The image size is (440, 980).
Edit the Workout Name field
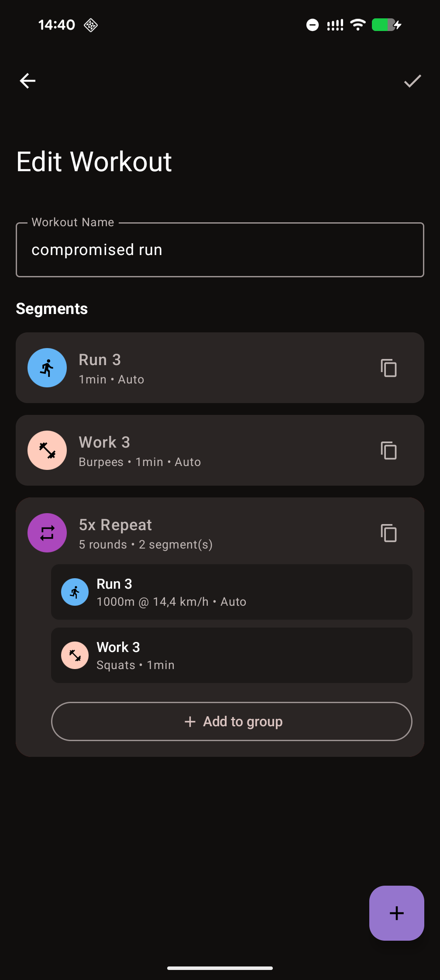(220, 249)
